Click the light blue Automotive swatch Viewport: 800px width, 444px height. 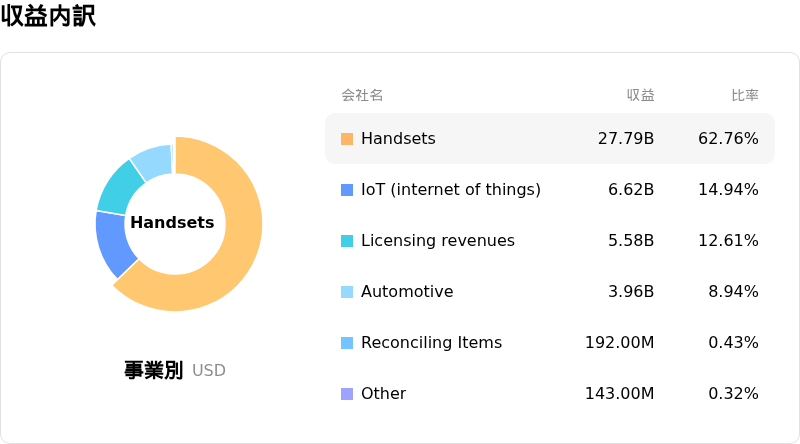(347, 292)
